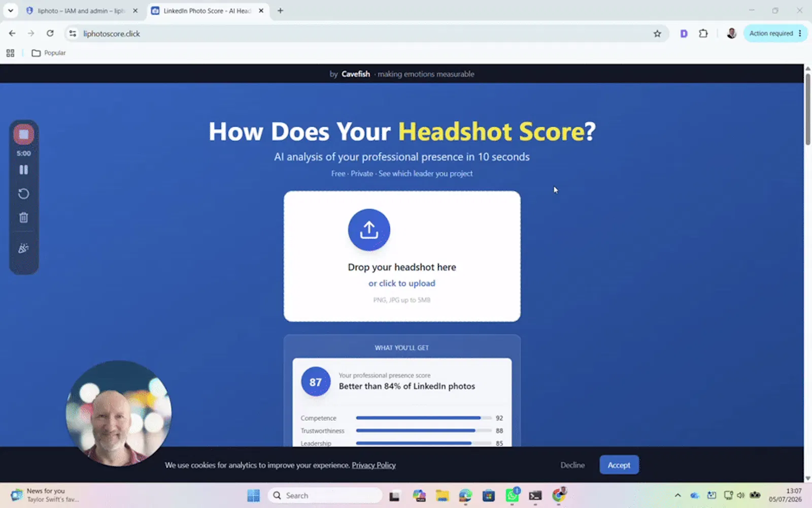Click the Competence score bar

[424, 418]
